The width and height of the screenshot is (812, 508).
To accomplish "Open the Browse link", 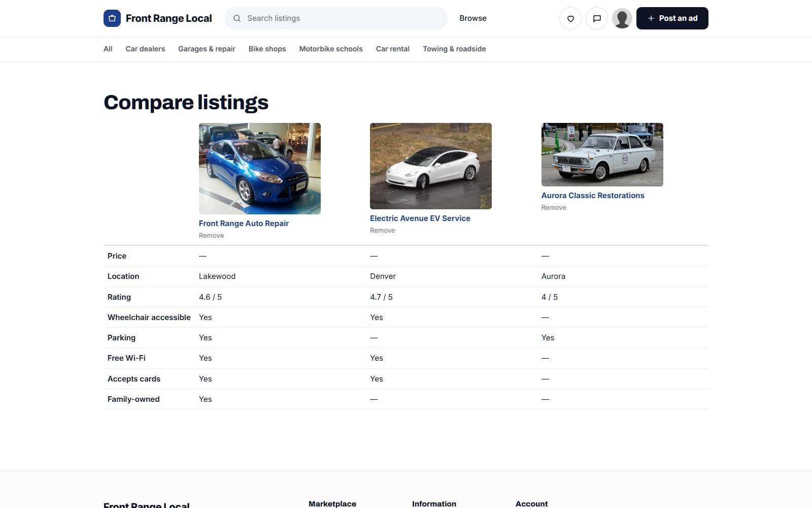I will point(473,18).
